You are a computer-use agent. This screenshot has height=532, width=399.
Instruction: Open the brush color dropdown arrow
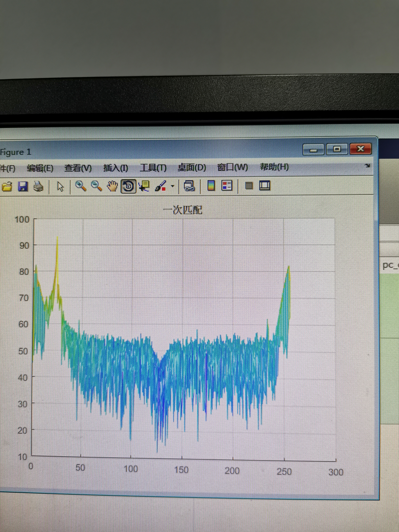(x=173, y=186)
